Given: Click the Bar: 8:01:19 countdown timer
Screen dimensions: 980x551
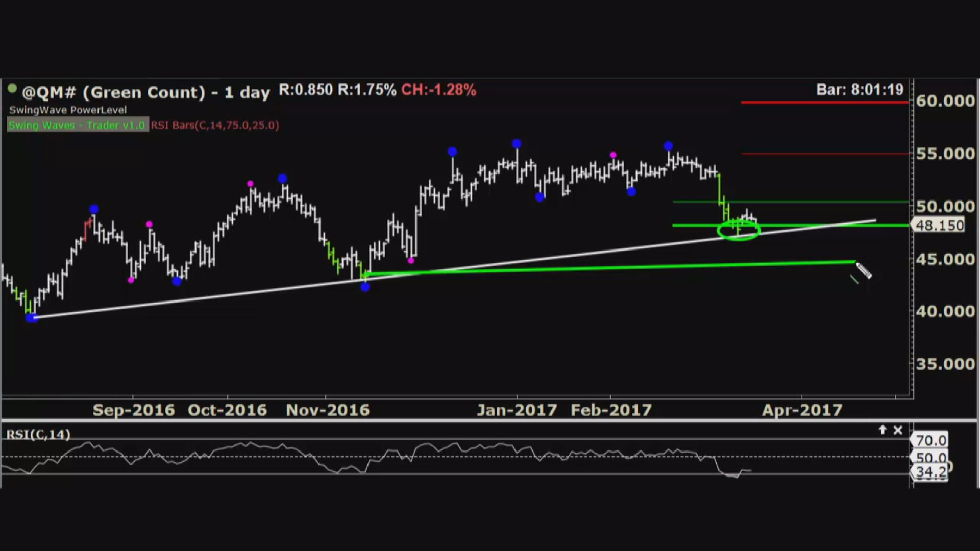Looking at the screenshot, I should [x=860, y=90].
